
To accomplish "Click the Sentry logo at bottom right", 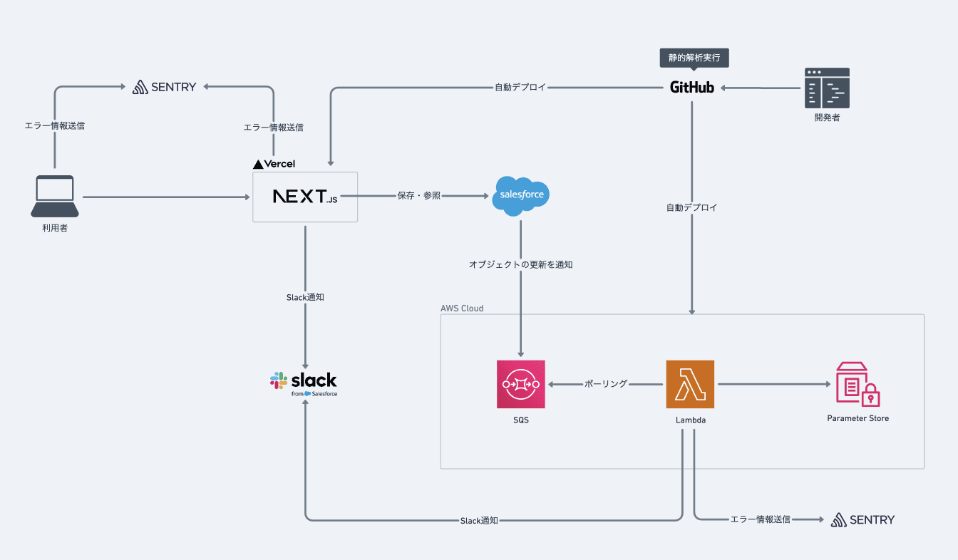I will coord(862,519).
